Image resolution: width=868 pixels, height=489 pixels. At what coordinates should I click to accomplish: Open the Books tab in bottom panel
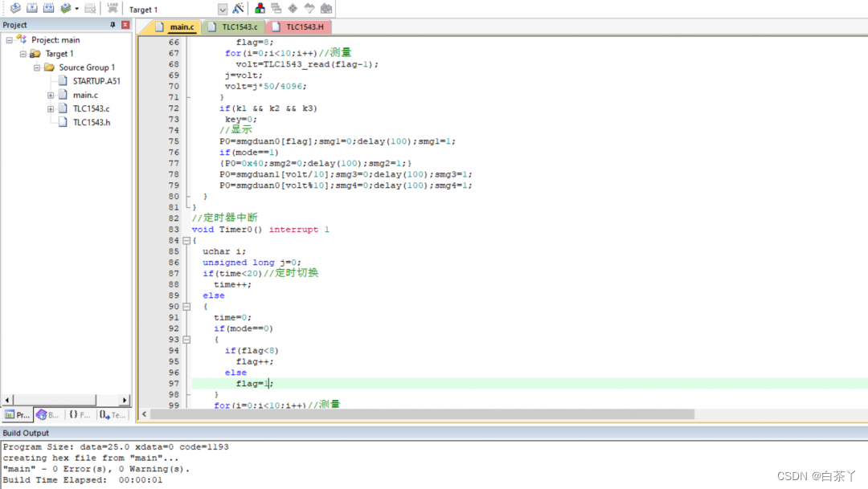(47, 415)
